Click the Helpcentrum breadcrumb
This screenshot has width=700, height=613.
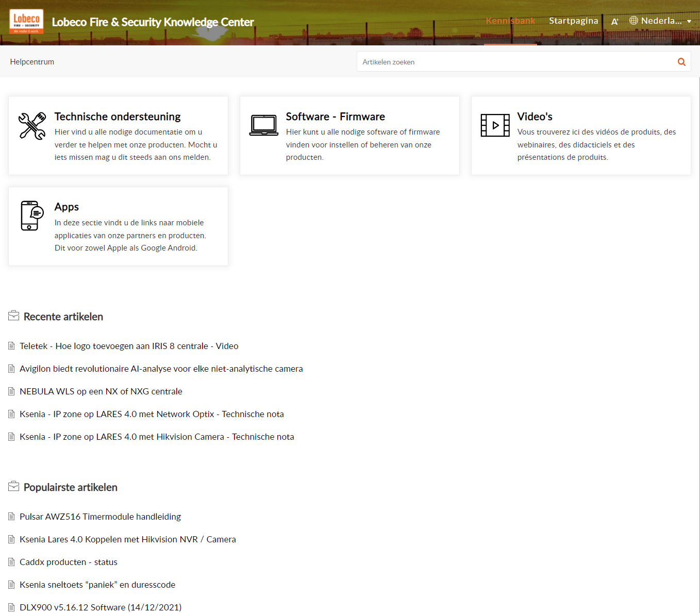coord(32,62)
